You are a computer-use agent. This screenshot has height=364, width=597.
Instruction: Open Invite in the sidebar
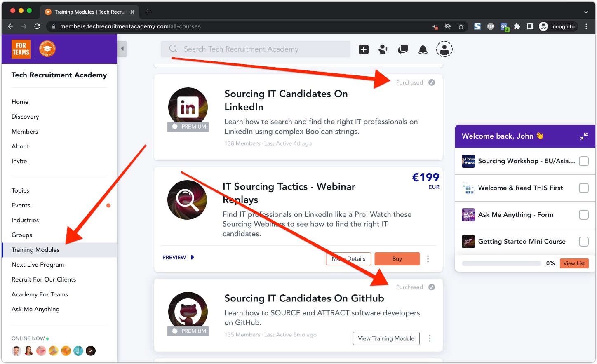[19, 161]
